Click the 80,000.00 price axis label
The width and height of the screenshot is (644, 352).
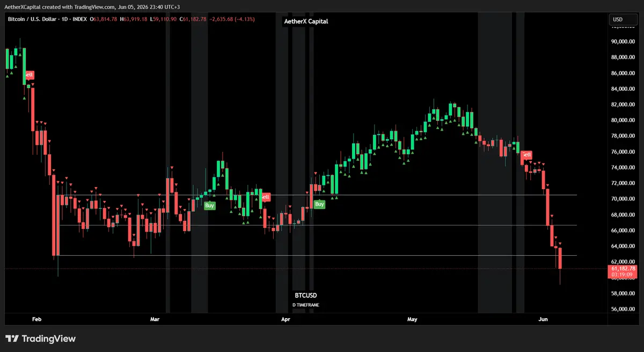[623, 120]
